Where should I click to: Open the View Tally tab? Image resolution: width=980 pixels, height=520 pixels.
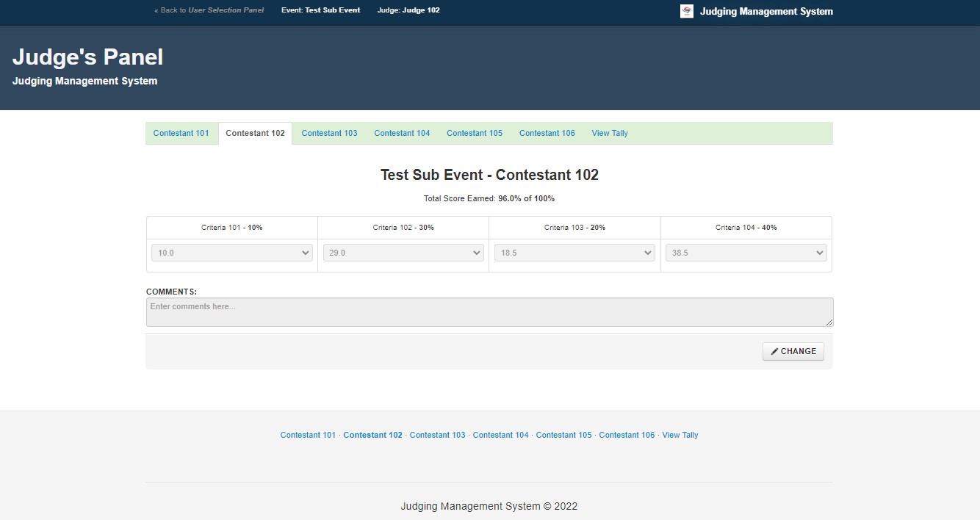pyautogui.click(x=610, y=134)
